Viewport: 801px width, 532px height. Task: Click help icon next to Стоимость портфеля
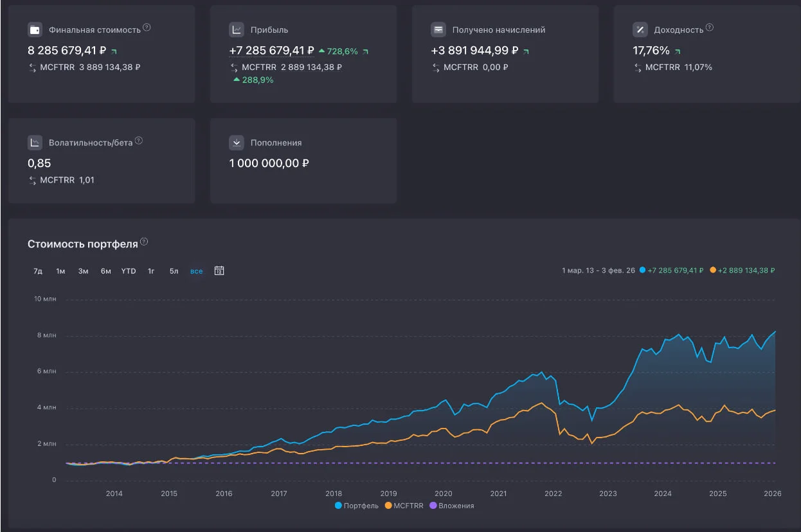click(x=144, y=242)
